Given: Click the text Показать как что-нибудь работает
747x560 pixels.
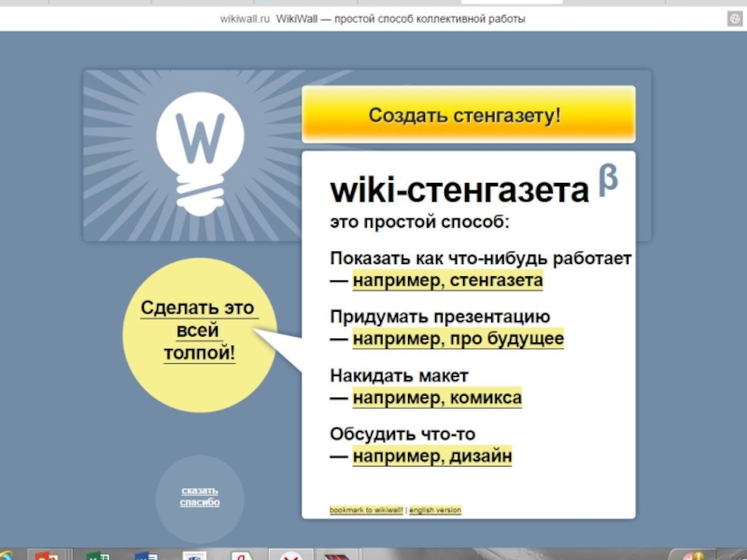Looking at the screenshot, I should (481, 259).
